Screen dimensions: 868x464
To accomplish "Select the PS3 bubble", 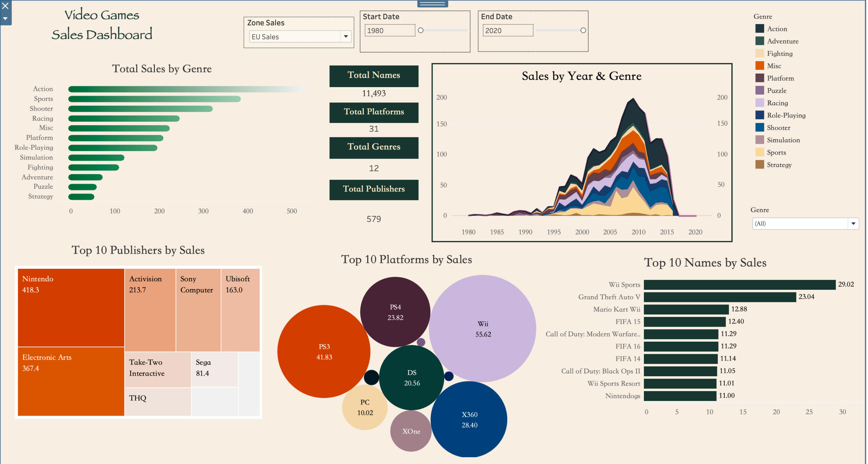I will tap(324, 351).
